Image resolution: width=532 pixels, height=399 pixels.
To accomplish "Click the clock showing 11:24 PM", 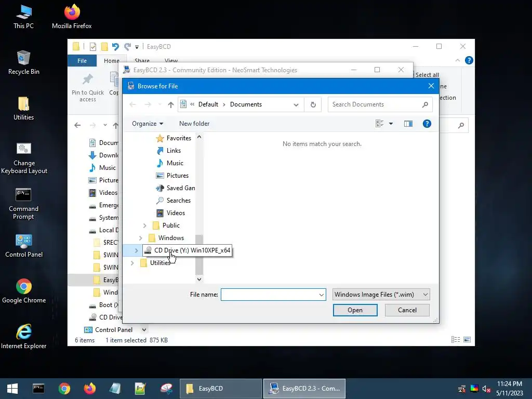I will click(x=509, y=384).
